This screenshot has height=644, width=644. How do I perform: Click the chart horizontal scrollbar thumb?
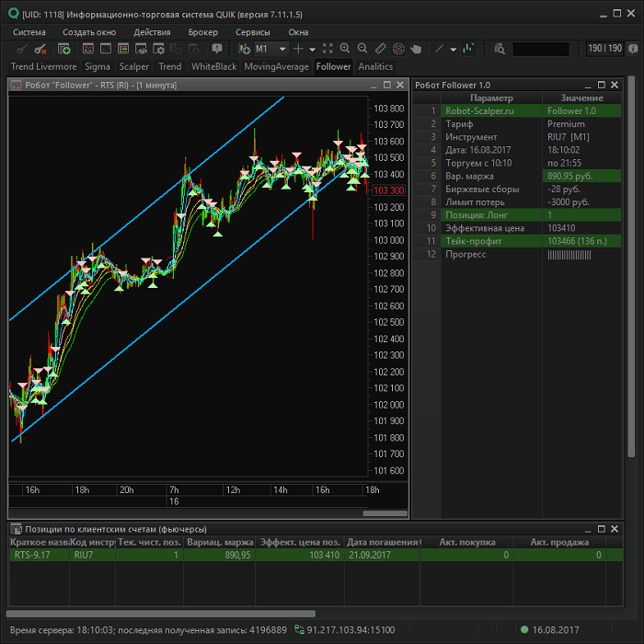(385, 513)
